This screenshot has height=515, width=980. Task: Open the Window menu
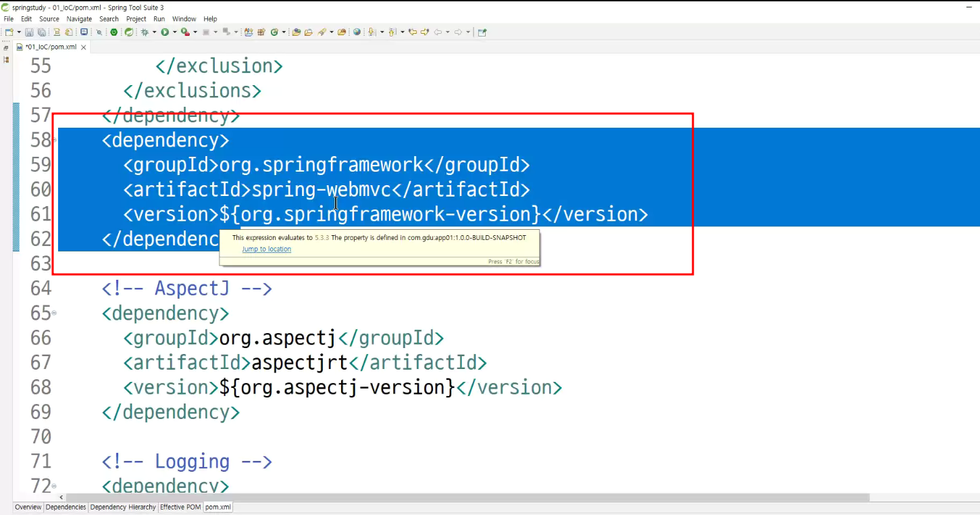(x=184, y=19)
